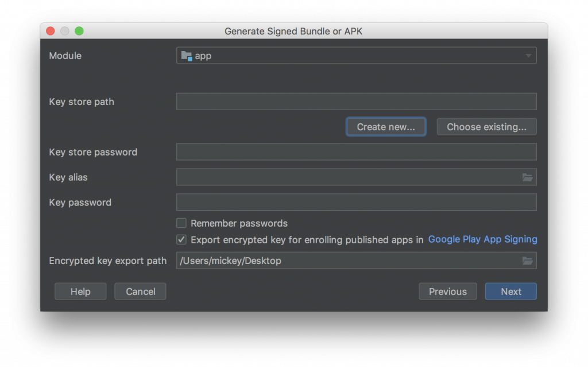The width and height of the screenshot is (588, 369).
Task: Click the grey minimize window button
Action: (65, 31)
